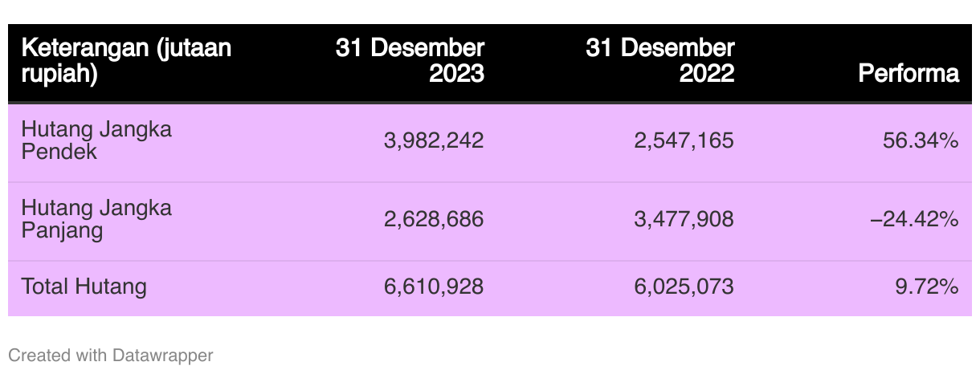Screen dimensions: 980x374
Task: Click the Performa column header
Action: point(909,74)
